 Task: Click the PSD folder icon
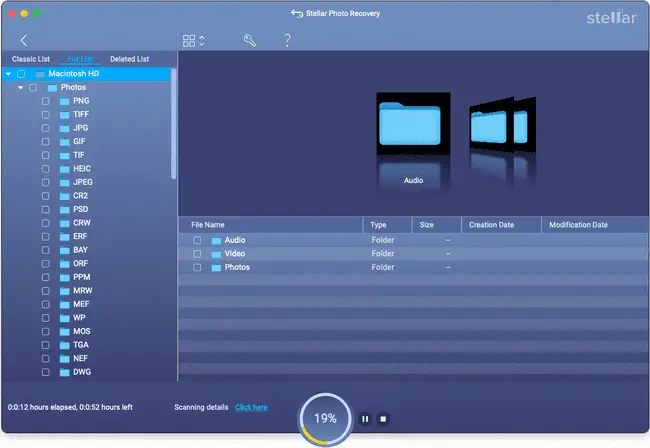pyautogui.click(x=64, y=209)
